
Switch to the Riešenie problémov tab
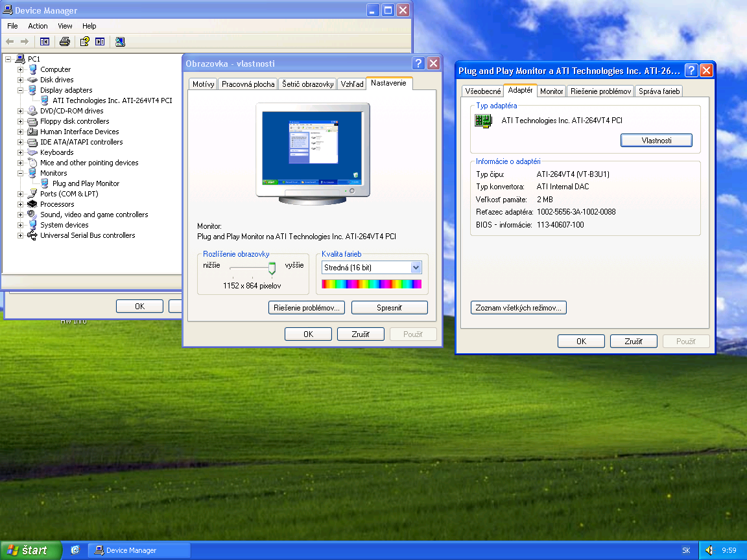click(x=600, y=91)
